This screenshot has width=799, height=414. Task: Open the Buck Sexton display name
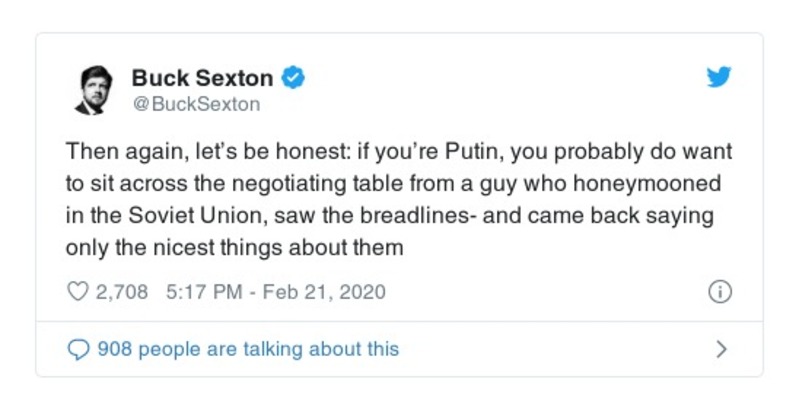tap(201, 77)
